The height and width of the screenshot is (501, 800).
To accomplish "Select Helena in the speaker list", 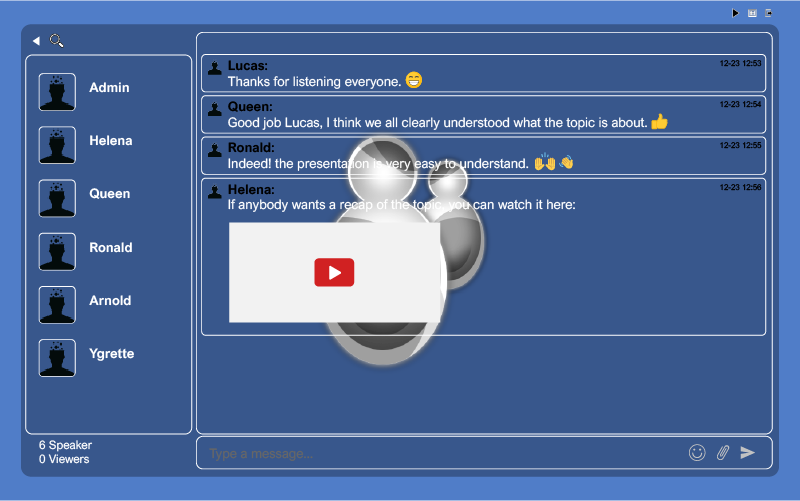I will click(x=110, y=141).
